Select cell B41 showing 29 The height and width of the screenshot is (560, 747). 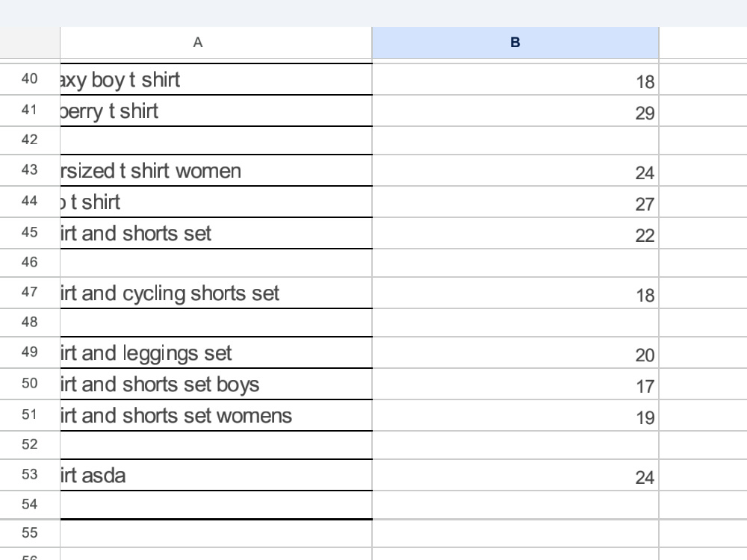(515, 111)
